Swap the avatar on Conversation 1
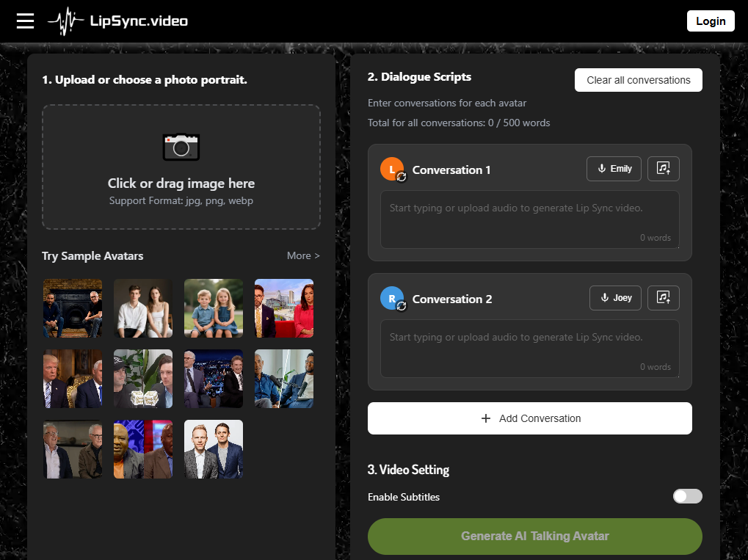This screenshot has height=560, width=748. [x=402, y=177]
